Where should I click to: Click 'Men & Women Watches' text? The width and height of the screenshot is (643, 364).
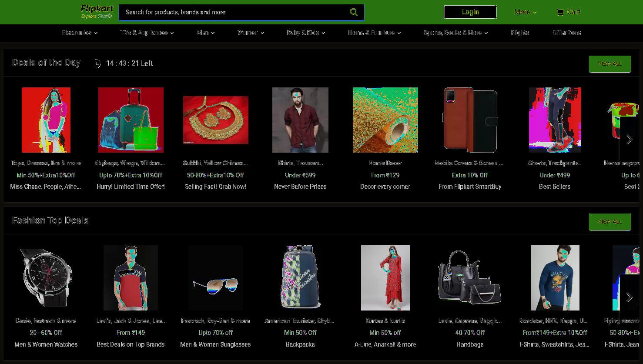point(46,344)
